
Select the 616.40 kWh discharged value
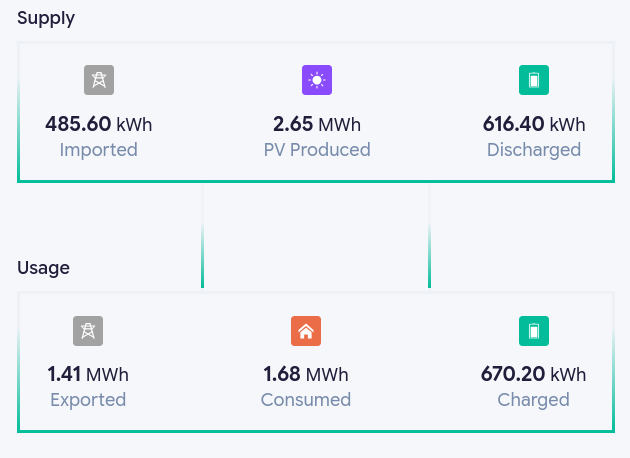(x=534, y=124)
